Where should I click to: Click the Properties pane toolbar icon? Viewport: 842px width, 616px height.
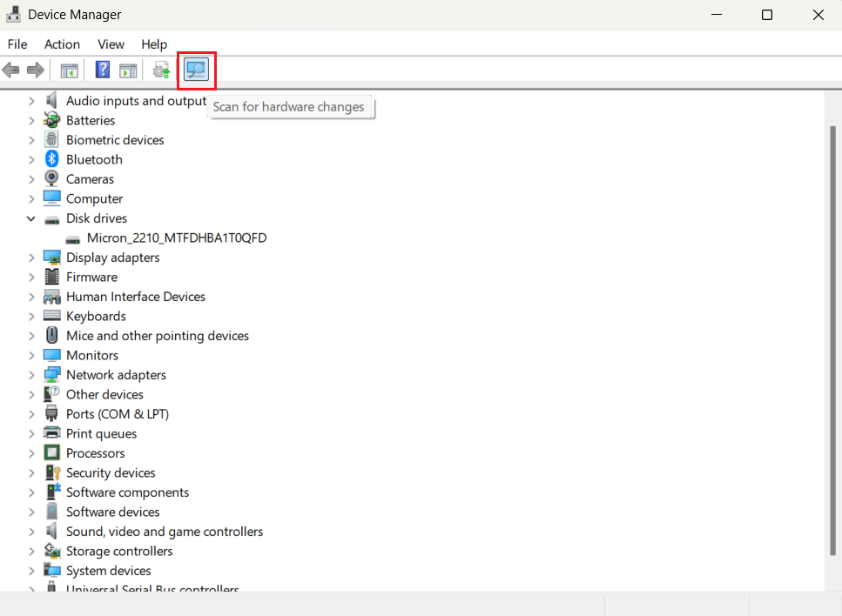pos(128,70)
